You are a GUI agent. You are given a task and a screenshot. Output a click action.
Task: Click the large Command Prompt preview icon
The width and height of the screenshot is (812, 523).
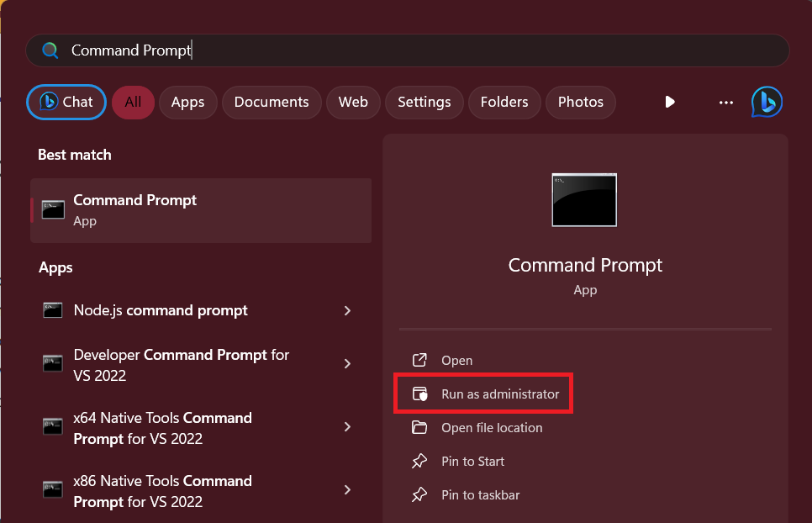(584, 200)
